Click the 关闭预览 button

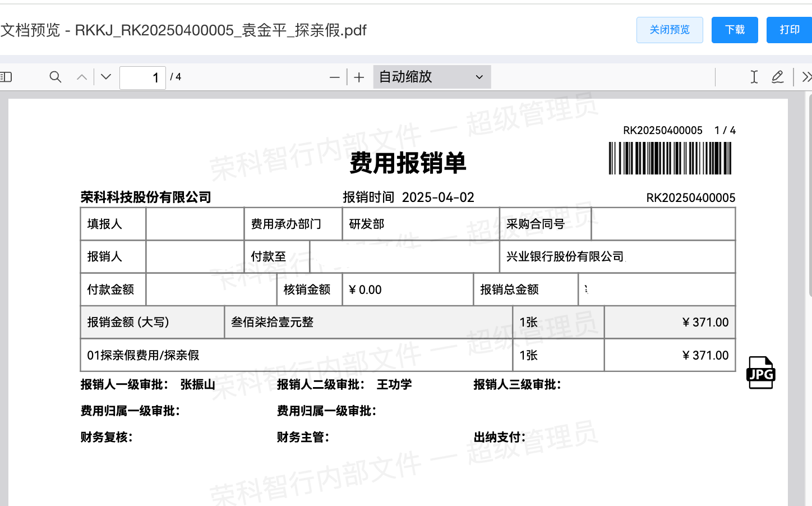[670, 30]
